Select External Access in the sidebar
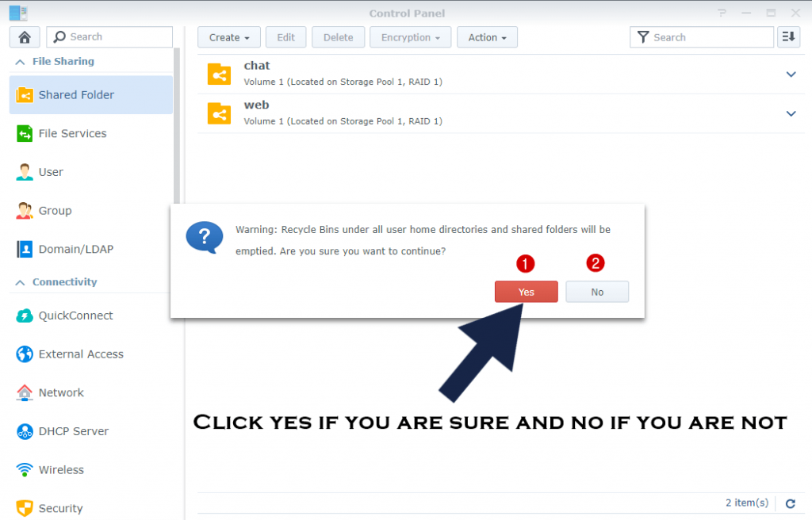This screenshot has width=812, height=520. [80, 354]
